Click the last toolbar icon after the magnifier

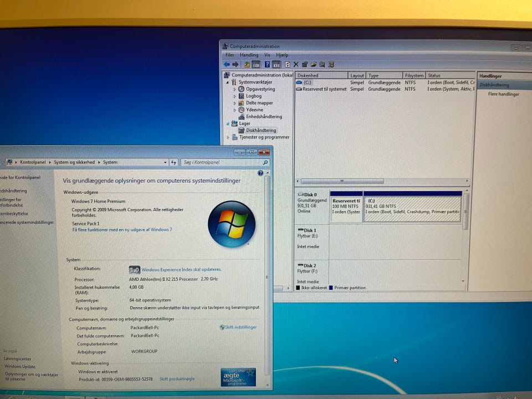click(x=331, y=64)
